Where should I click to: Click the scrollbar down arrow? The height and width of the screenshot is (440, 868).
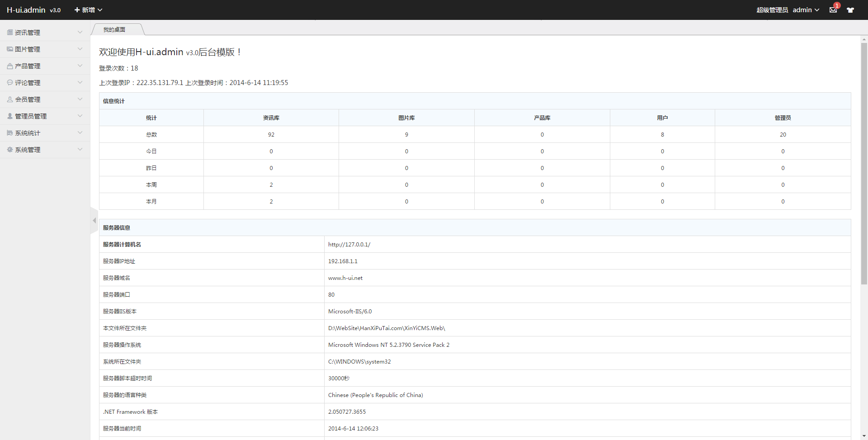click(x=864, y=436)
